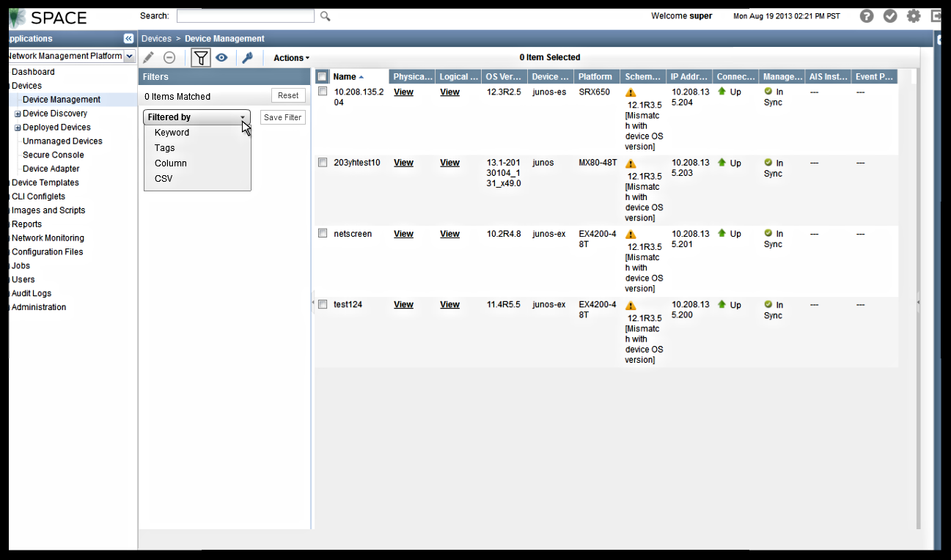
Task: Click into the Search input field
Action: point(245,15)
